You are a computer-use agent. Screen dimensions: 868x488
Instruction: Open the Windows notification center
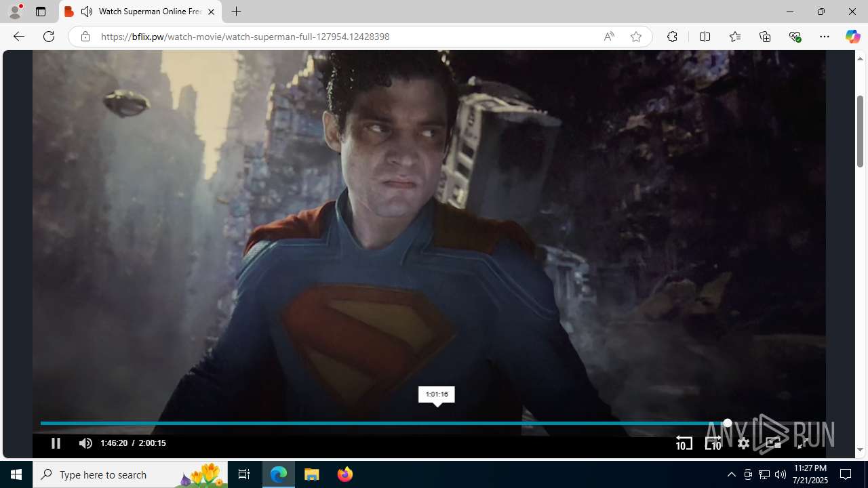(x=846, y=474)
